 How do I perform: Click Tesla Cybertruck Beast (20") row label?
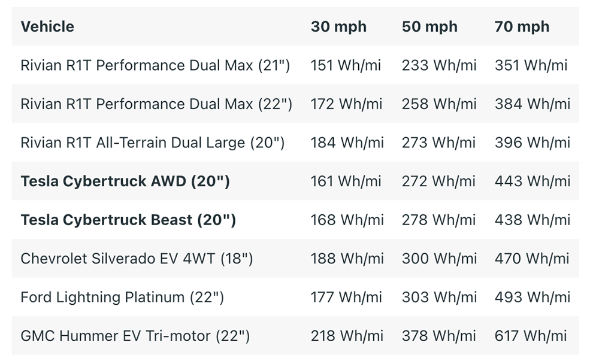click(128, 220)
